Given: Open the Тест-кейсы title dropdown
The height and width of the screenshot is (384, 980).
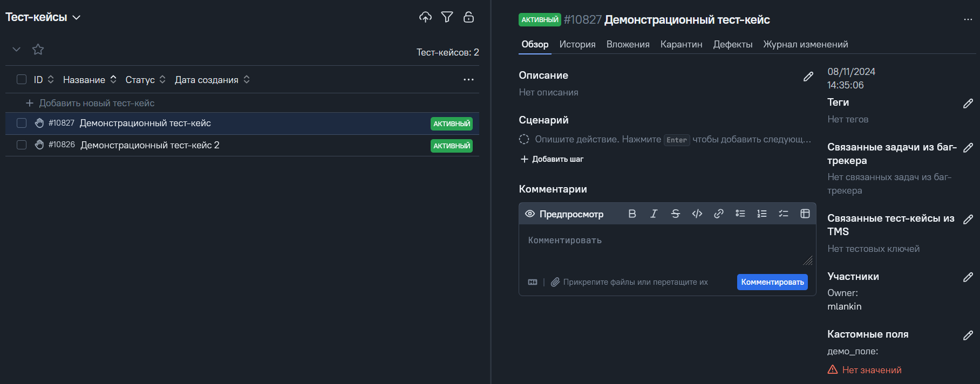Looking at the screenshot, I should [x=43, y=17].
